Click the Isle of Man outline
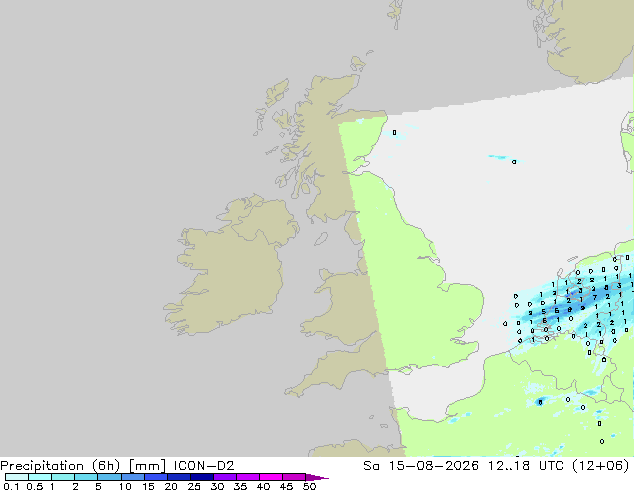634x490 pixels. click(321, 239)
